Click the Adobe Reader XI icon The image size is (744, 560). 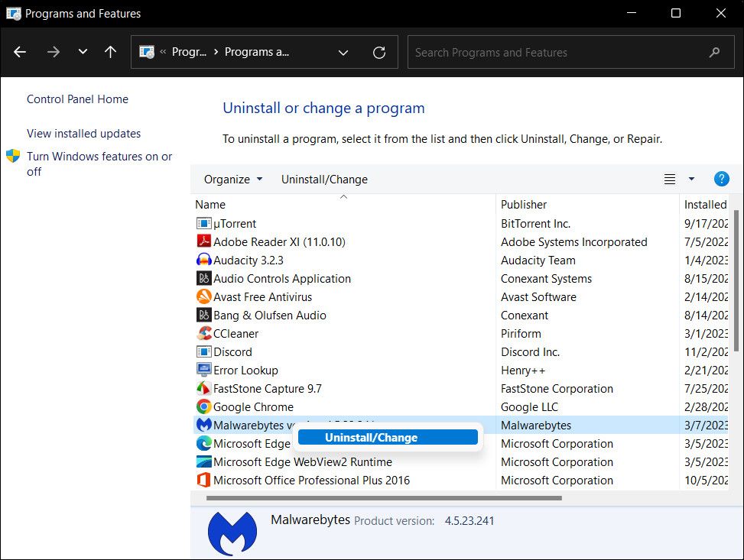point(204,241)
